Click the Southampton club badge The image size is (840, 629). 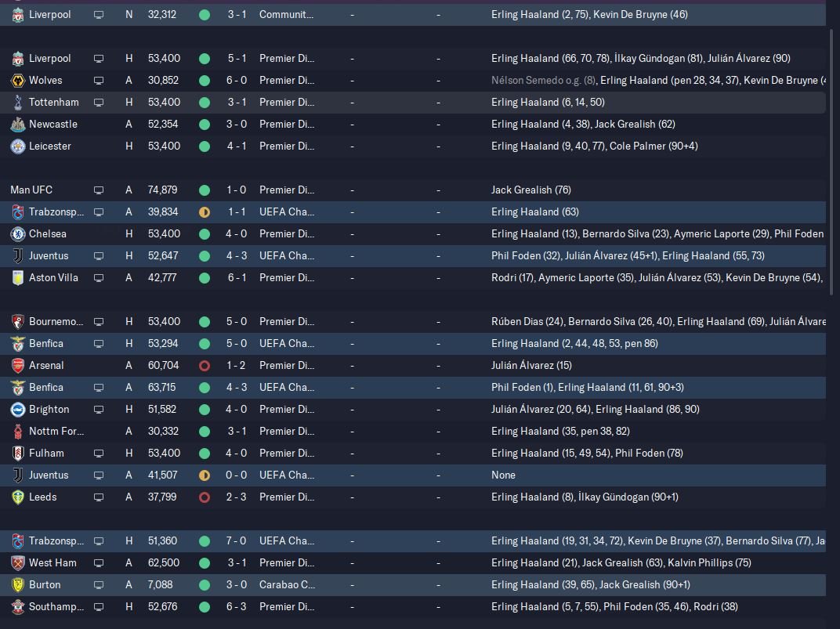(18, 607)
